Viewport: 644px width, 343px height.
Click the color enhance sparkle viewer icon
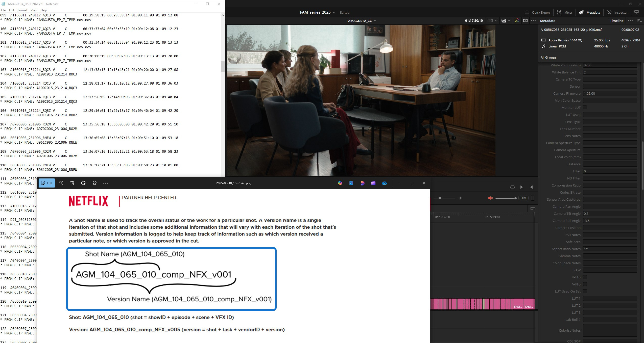click(x=517, y=21)
